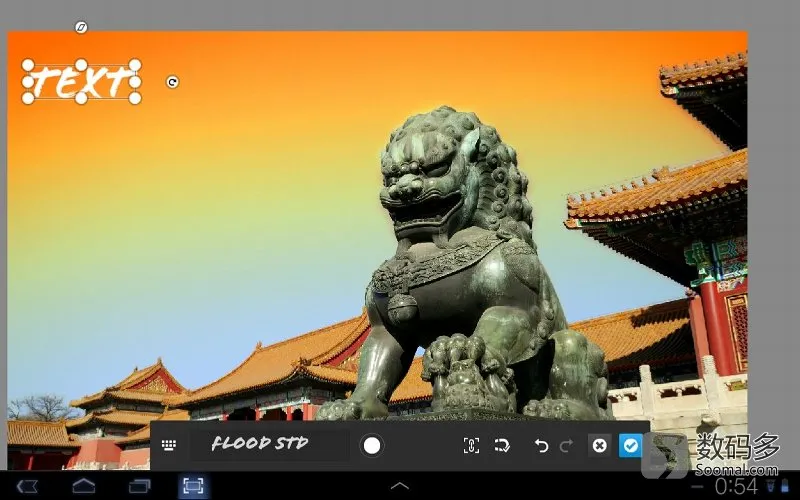The width and height of the screenshot is (800, 500).
Task: Click top-center handle of text box
Action: 81,65
